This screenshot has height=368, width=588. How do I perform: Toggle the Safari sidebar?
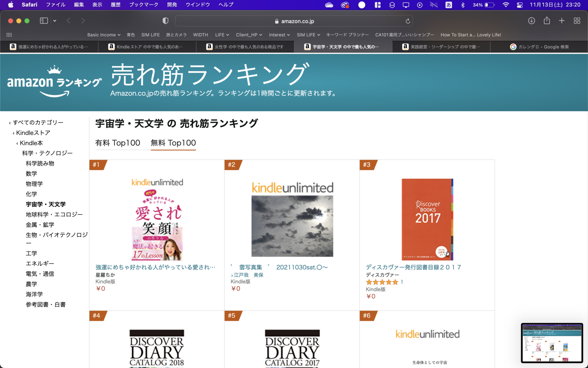(x=44, y=21)
